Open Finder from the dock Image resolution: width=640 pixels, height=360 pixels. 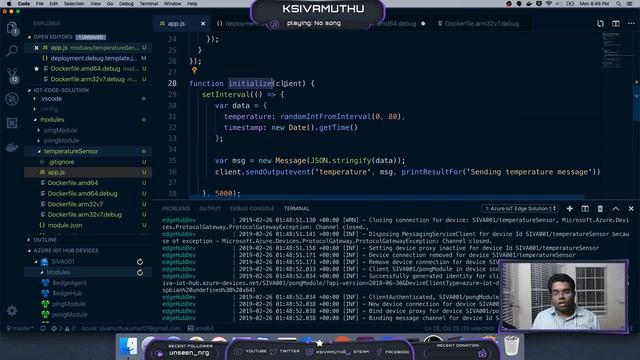(129, 346)
